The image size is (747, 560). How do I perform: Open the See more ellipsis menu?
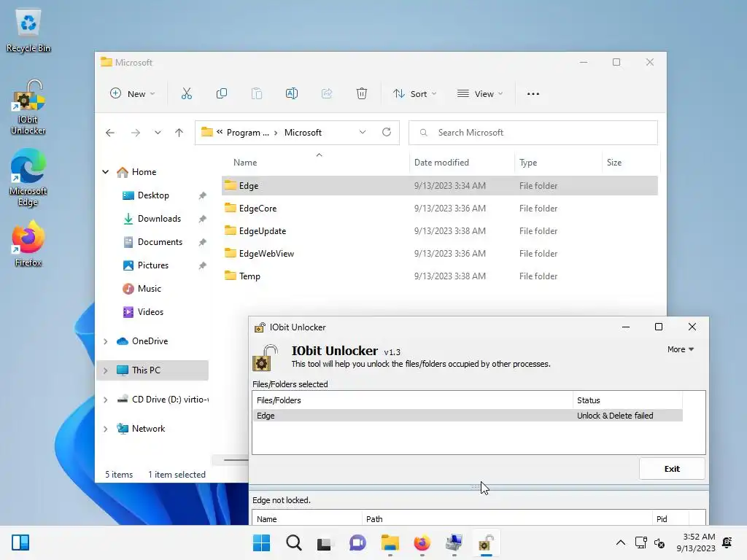(533, 94)
